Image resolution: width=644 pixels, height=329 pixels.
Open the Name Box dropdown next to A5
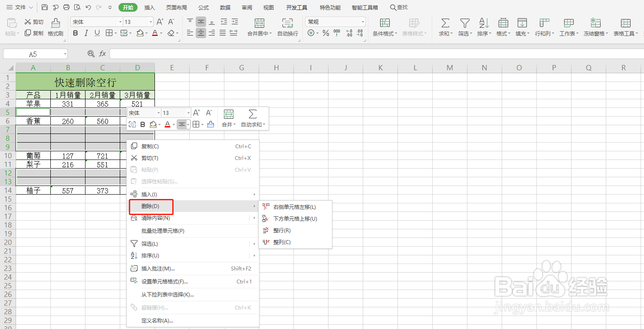65,54
